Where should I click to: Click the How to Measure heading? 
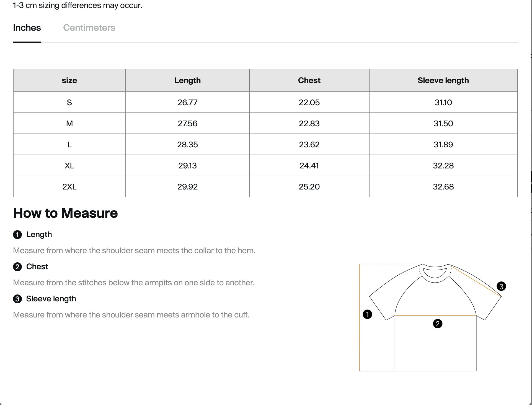pos(65,213)
